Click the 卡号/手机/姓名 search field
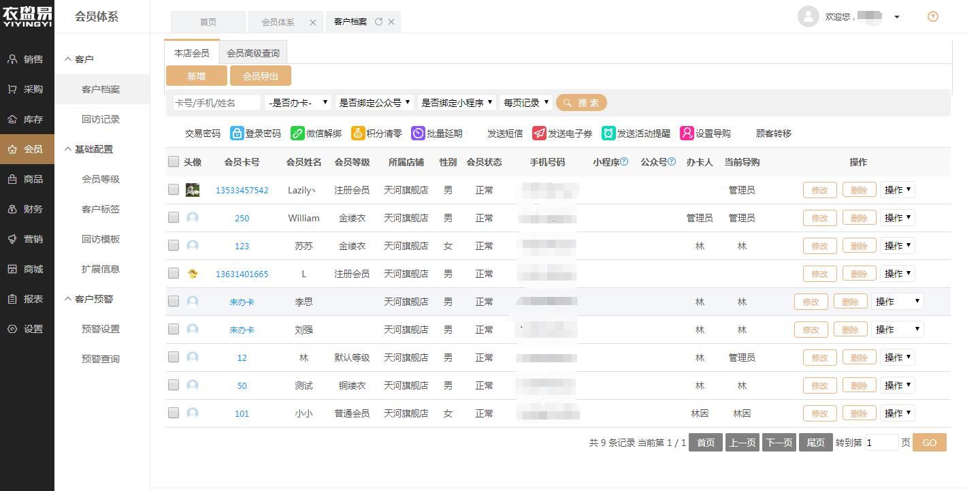 click(x=216, y=103)
